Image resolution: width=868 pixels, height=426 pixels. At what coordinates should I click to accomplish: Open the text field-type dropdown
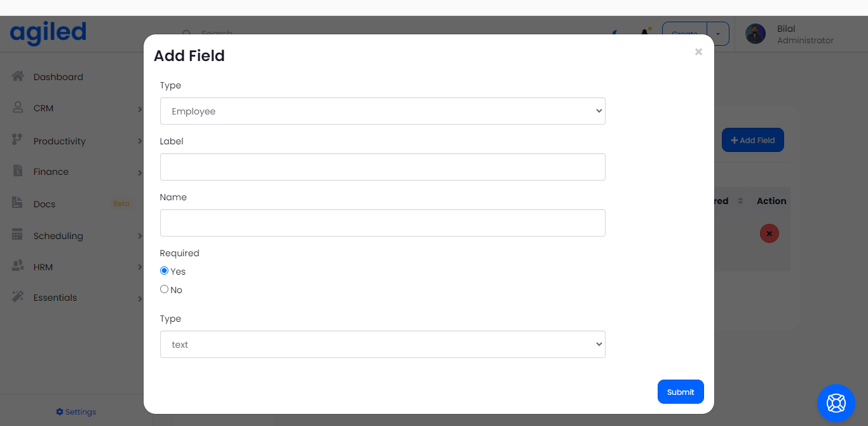click(383, 345)
